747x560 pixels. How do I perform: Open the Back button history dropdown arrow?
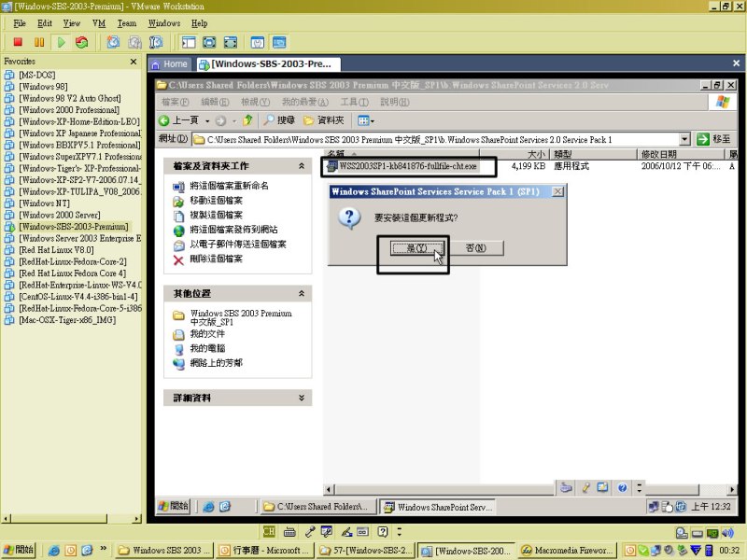click(x=207, y=121)
